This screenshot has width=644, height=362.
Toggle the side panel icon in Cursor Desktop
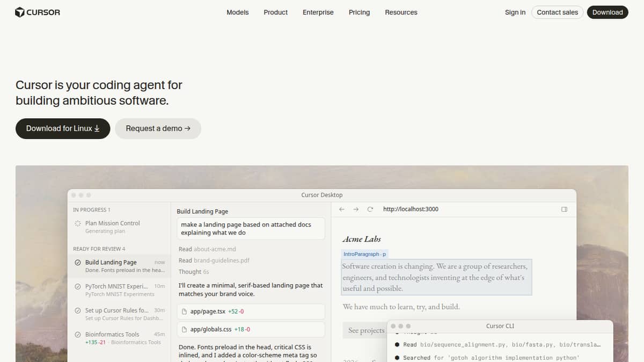coord(564,209)
